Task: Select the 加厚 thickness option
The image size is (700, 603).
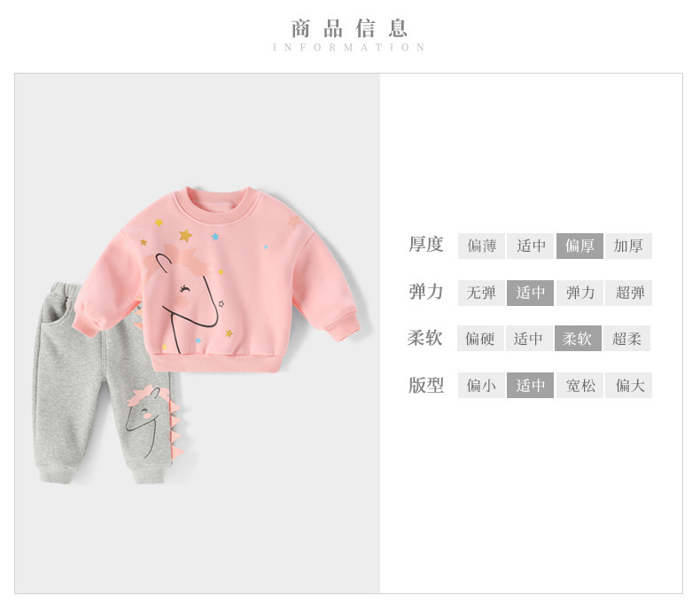Action: click(628, 246)
